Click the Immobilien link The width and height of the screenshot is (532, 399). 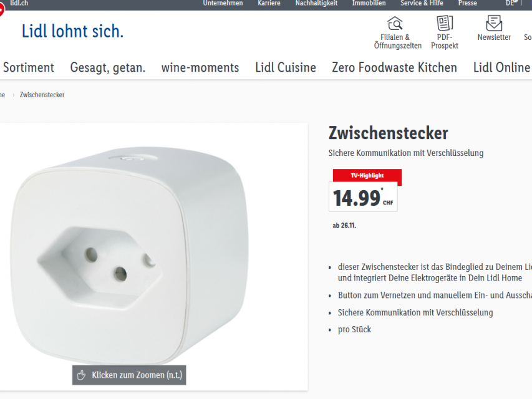pyautogui.click(x=369, y=3)
